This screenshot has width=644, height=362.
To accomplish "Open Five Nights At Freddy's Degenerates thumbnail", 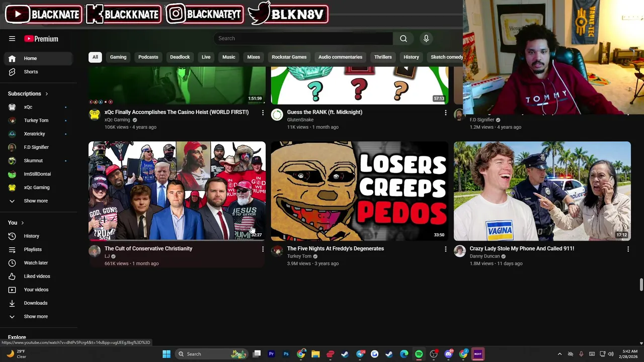I will 360,191.
